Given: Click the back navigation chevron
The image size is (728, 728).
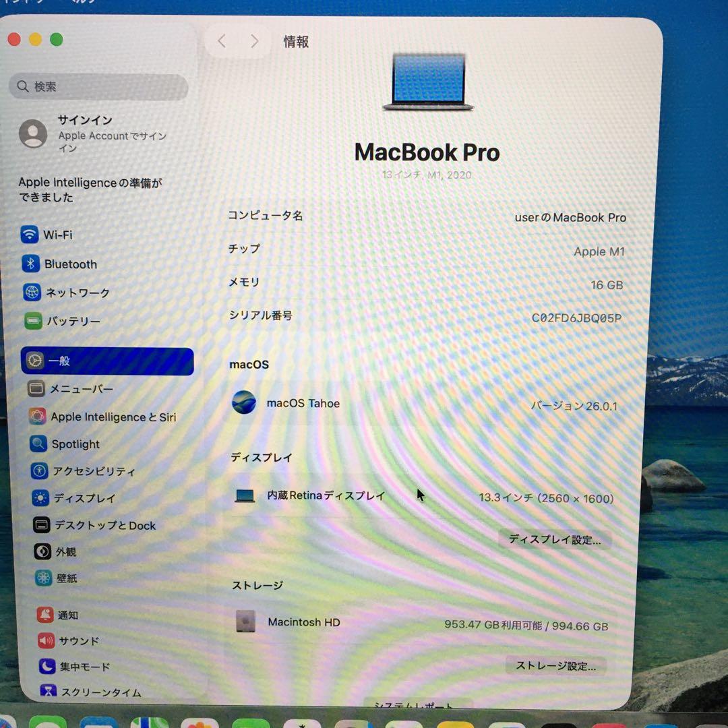Looking at the screenshot, I should pos(221,41).
